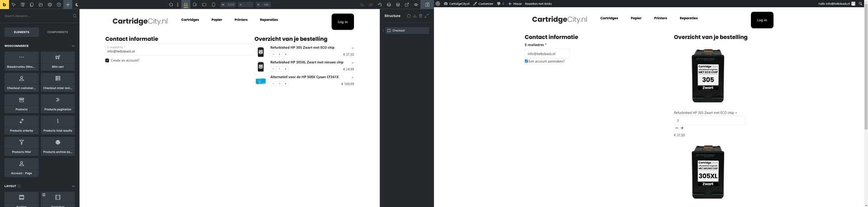
Task: Add the Products orderby element
Action: [x=21, y=125]
